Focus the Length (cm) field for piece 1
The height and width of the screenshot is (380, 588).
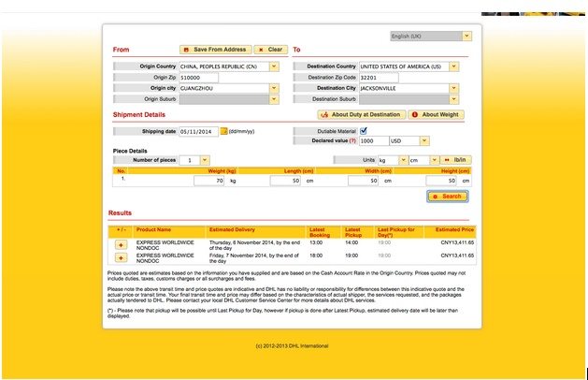tap(285, 181)
